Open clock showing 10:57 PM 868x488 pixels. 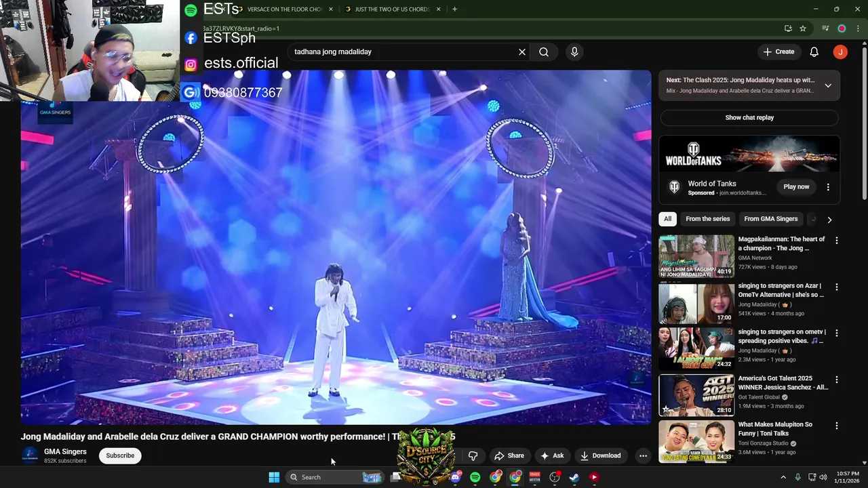pos(848,477)
